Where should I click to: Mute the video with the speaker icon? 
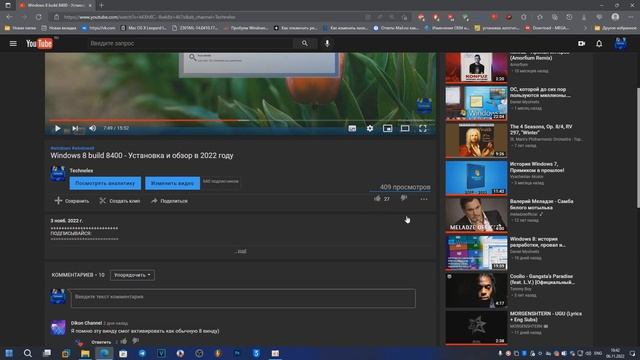(93, 128)
